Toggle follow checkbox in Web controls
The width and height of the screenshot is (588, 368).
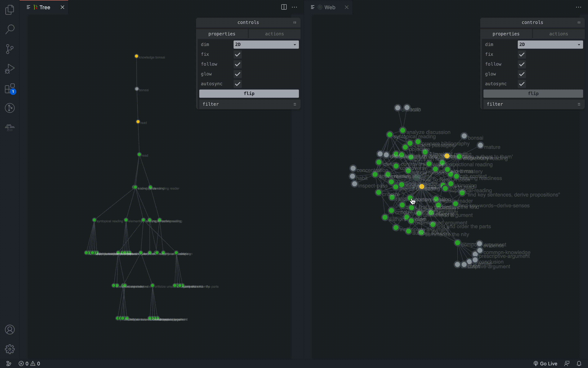click(x=522, y=64)
